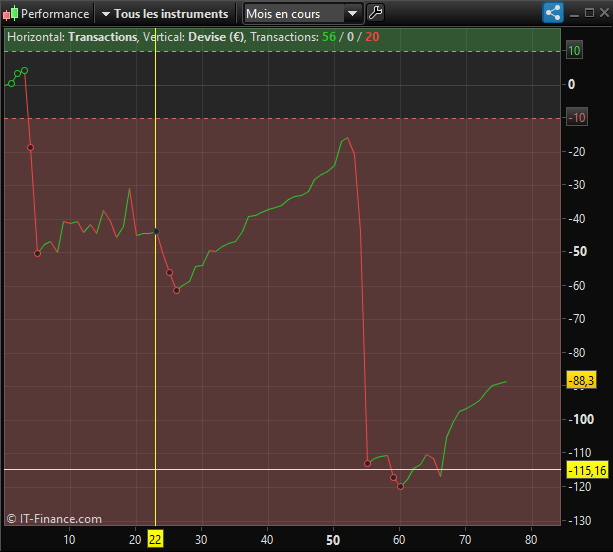613x552 pixels.
Task: Open the wrench settings icon
Action: (x=376, y=13)
